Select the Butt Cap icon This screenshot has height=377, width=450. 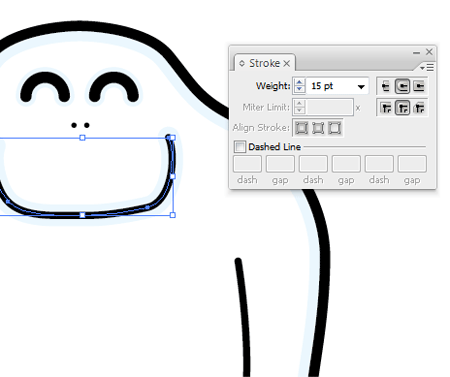385,87
